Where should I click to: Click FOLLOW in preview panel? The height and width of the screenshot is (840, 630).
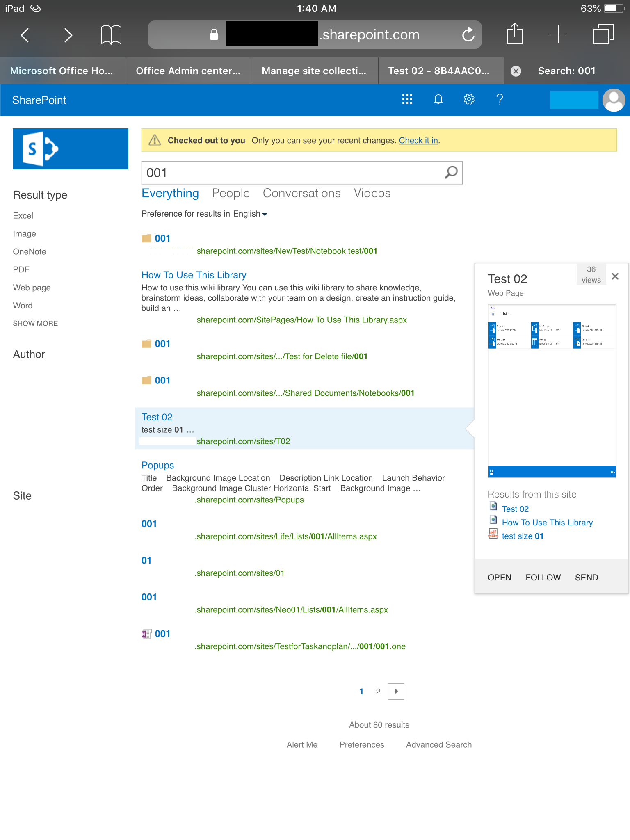pos(543,577)
